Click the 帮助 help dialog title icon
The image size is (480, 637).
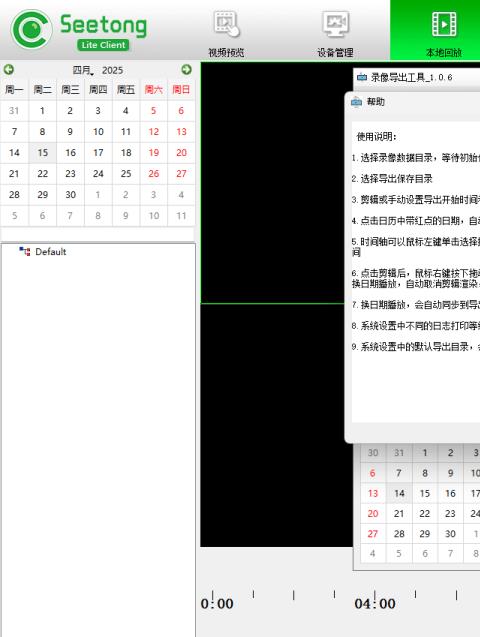(356, 102)
